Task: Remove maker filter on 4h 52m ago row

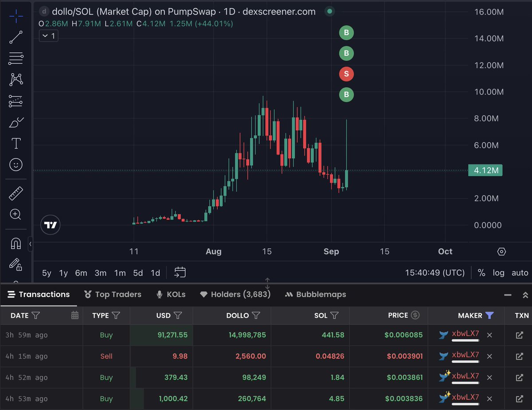Action: [x=489, y=378]
